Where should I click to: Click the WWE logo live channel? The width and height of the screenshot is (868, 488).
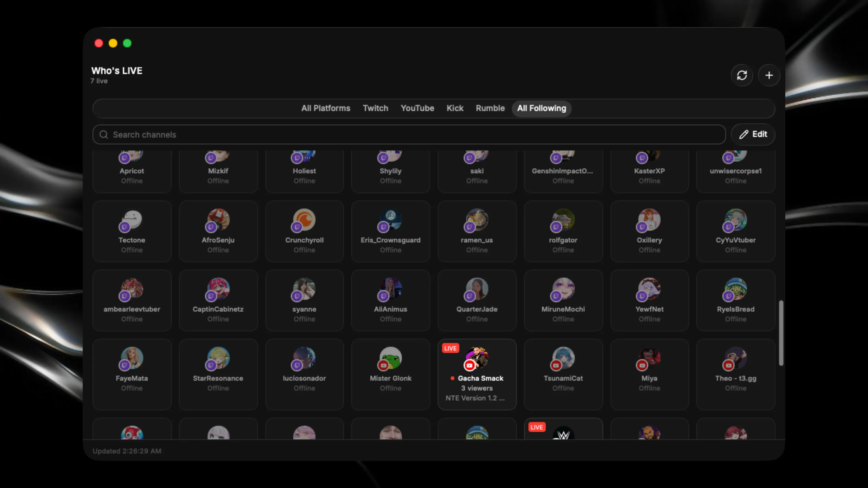point(563,433)
